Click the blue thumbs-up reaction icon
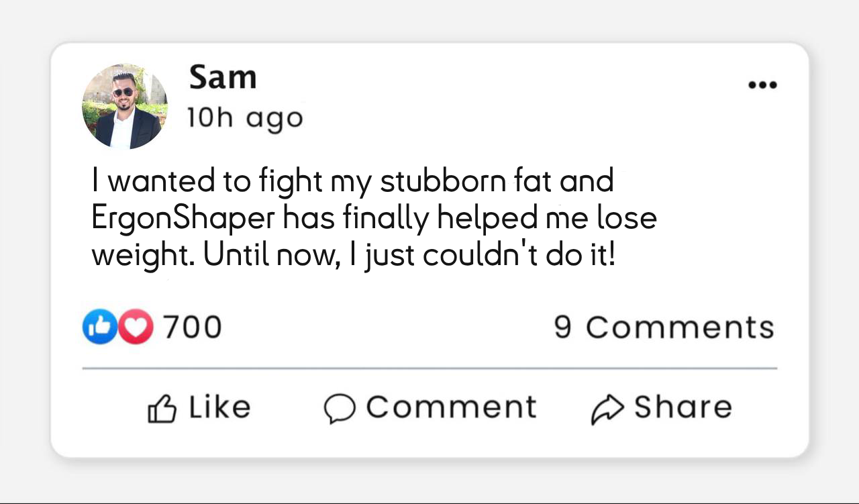 tap(99, 327)
